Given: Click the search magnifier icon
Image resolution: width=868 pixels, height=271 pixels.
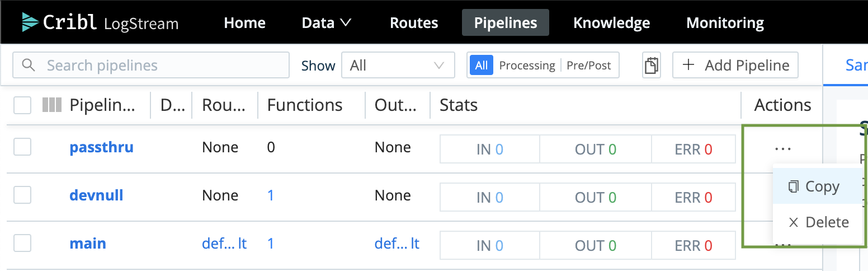Looking at the screenshot, I should [x=29, y=66].
